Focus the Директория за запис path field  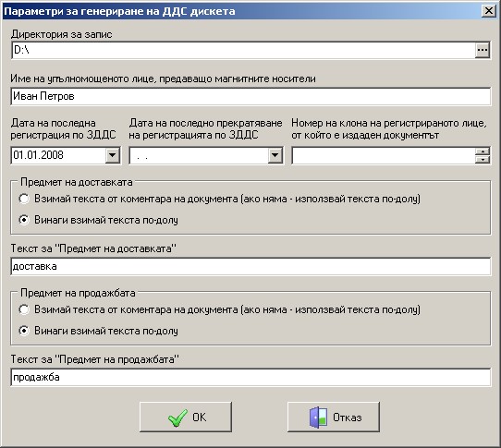click(243, 50)
